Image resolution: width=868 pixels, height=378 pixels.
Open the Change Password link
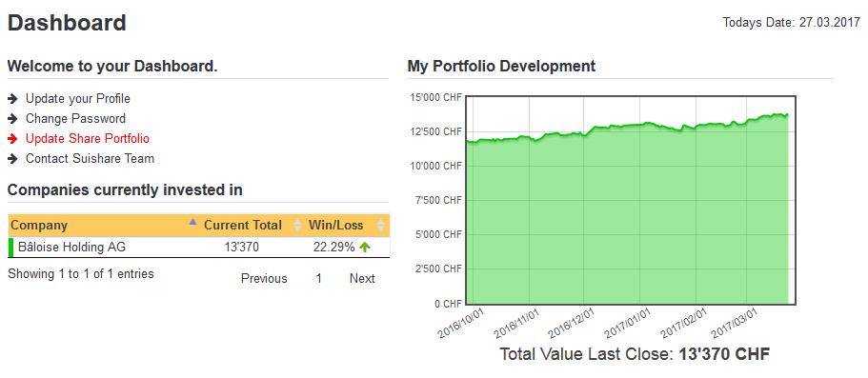[76, 119]
